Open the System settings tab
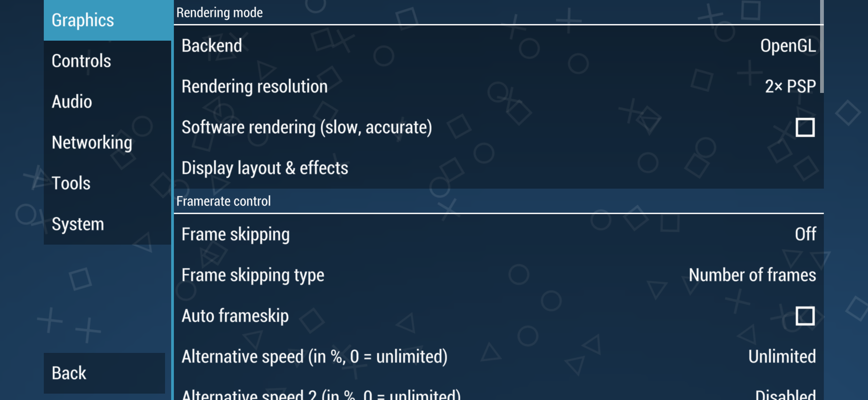868x400 pixels. click(107, 224)
